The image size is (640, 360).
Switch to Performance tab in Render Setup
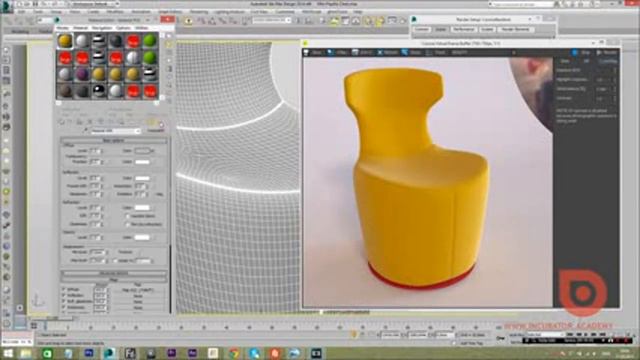[464, 30]
